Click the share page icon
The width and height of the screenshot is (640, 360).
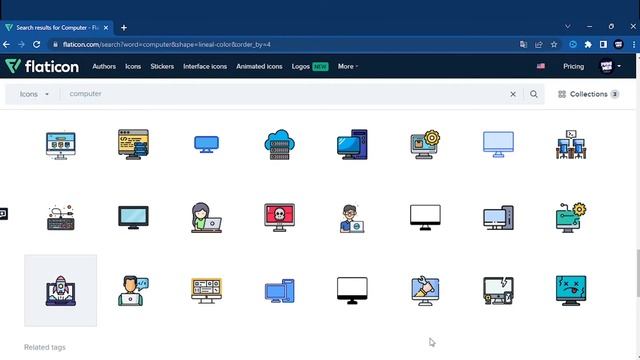pyautogui.click(x=539, y=44)
